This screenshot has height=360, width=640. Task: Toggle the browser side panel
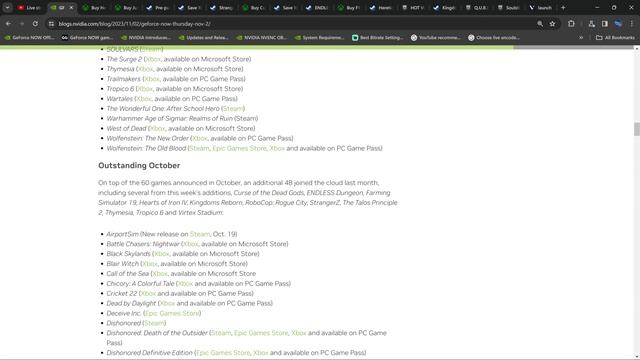604,24
